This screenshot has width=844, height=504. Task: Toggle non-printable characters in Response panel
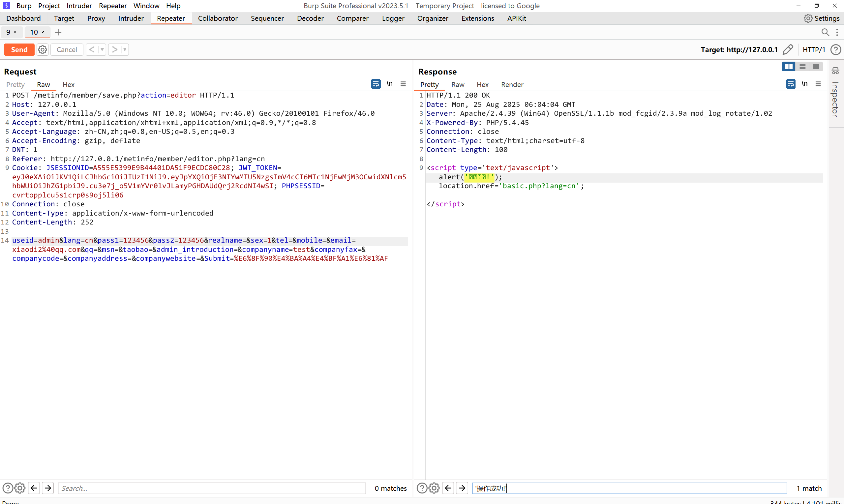(x=804, y=84)
